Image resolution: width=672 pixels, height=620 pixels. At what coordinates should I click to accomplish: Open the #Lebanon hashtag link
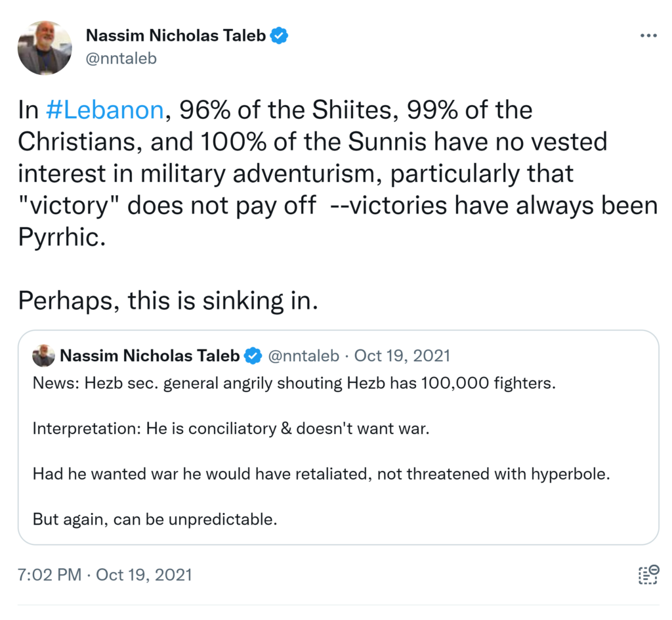[104, 110]
